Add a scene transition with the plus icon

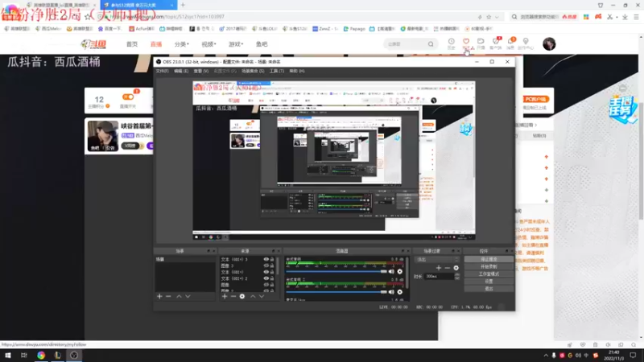point(439,268)
